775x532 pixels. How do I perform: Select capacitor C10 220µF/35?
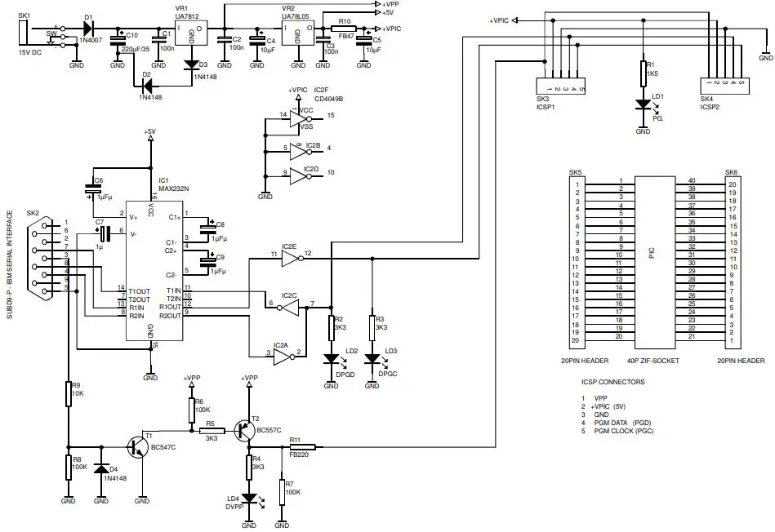tap(122, 38)
